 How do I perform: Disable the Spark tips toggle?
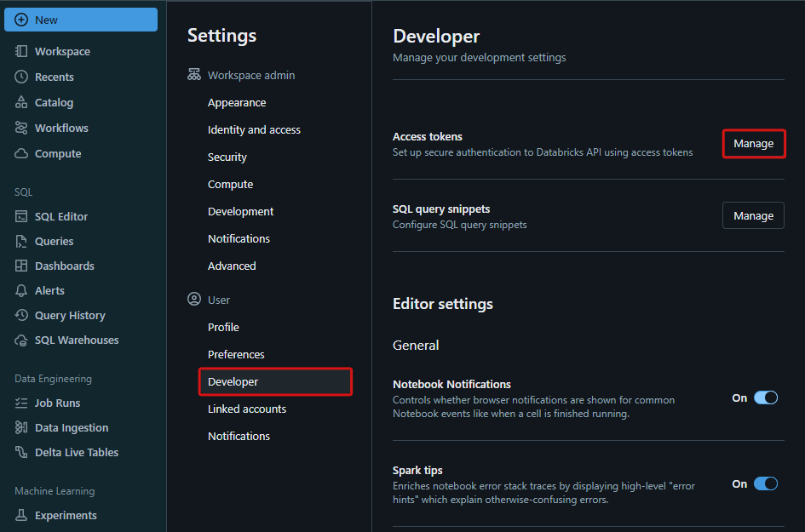click(765, 483)
